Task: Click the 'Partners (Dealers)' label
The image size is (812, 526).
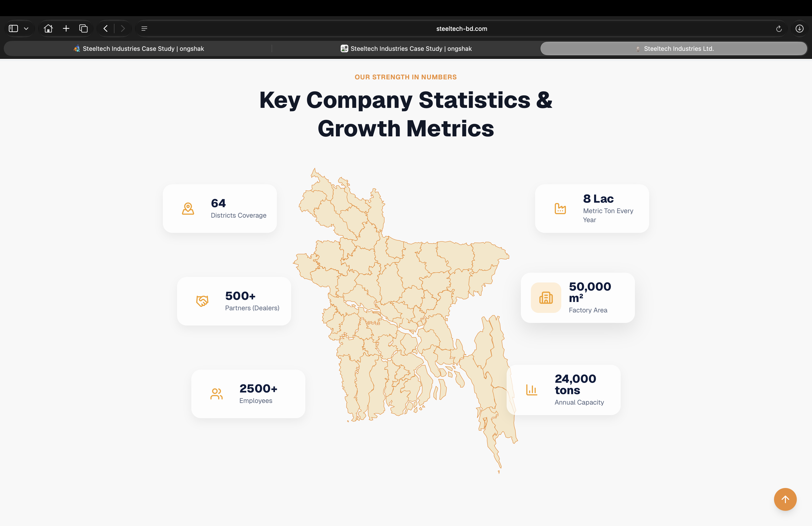Action: coord(252,308)
